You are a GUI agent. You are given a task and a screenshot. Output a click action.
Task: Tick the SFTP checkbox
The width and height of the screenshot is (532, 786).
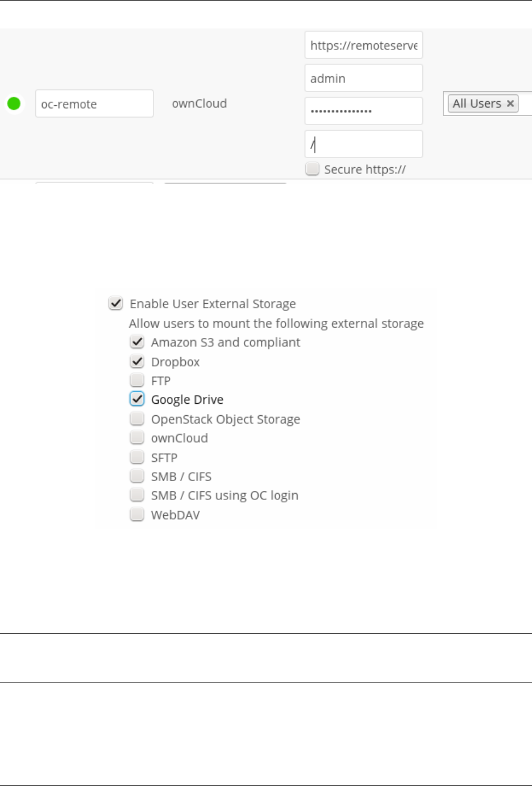click(x=137, y=457)
